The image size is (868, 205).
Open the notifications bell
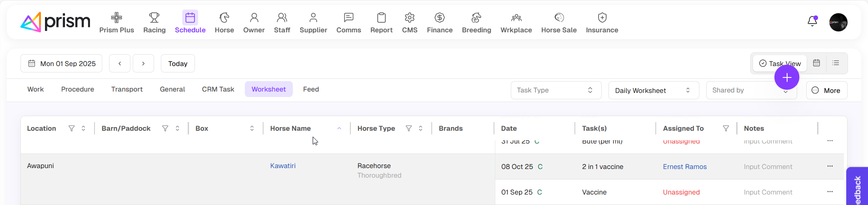click(x=812, y=21)
